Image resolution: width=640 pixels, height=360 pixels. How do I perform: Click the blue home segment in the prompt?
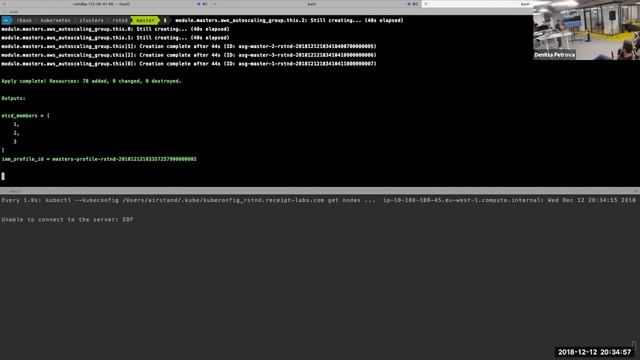tap(7, 20)
